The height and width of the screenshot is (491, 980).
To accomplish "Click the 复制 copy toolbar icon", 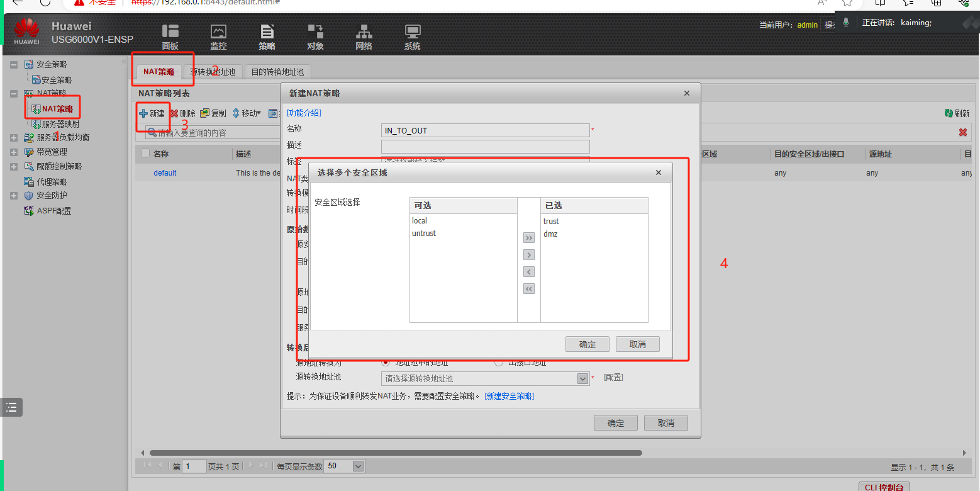I will tap(204, 113).
